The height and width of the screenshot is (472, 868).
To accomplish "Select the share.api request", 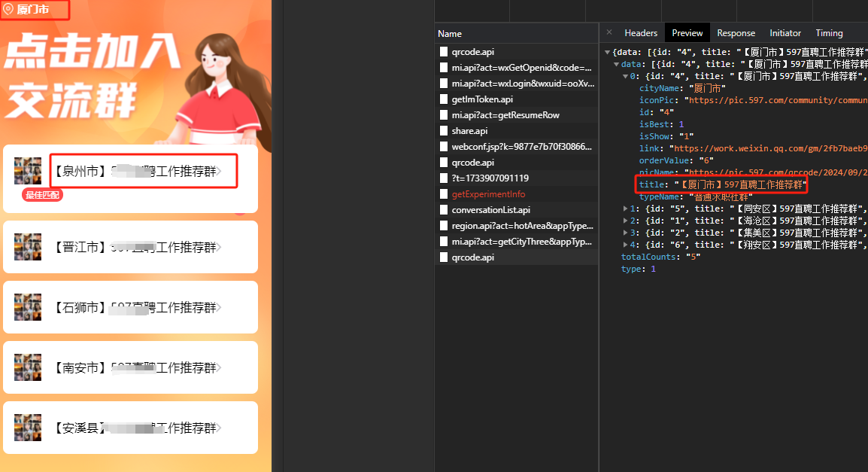I will [516, 131].
